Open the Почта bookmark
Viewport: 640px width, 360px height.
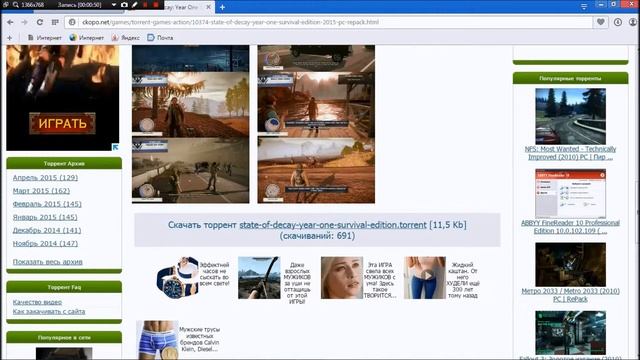[160, 38]
